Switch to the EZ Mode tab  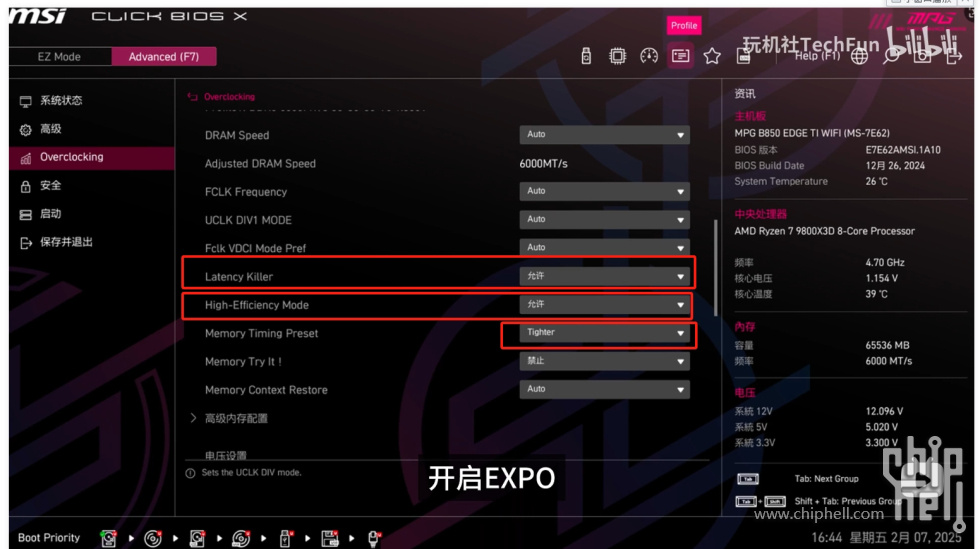click(59, 56)
